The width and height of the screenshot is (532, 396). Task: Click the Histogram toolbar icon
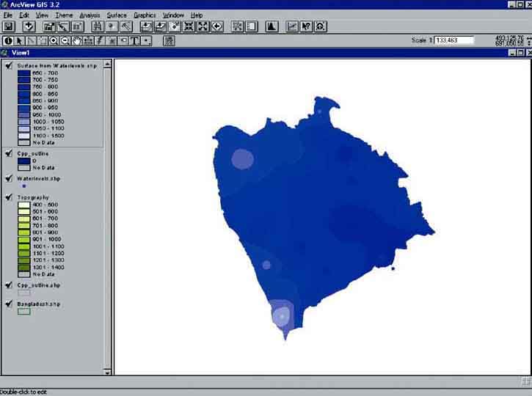(x=272, y=26)
